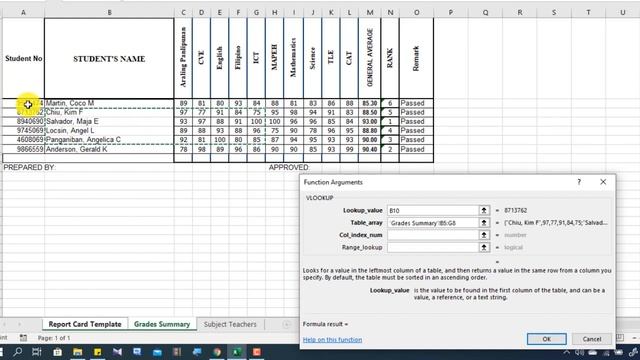640x360 pixels.
Task: Collapse dialog button beside Range_lookup field
Action: pos(484,247)
